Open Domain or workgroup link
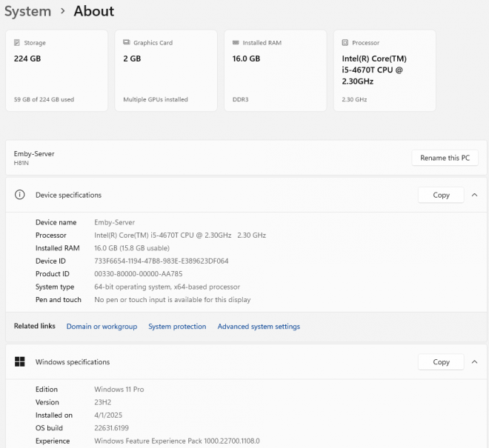Viewport: 489px width, 448px height. (102, 327)
